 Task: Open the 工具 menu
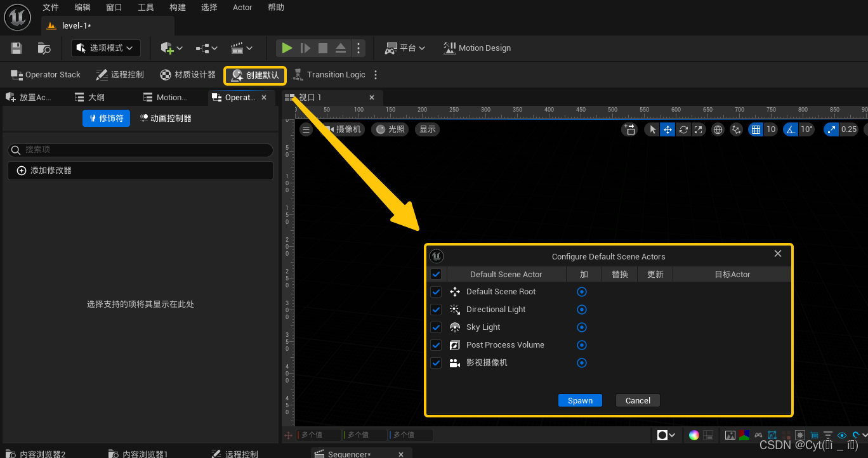[x=146, y=8]
